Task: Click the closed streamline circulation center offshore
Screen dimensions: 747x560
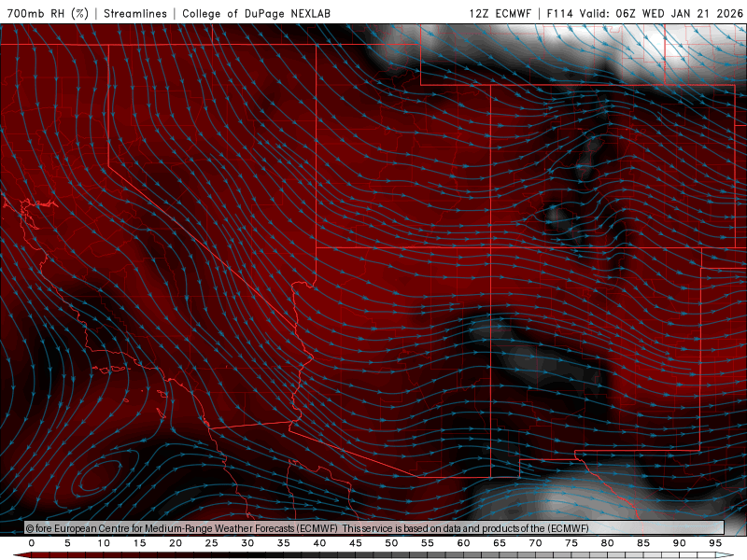Action: click(x=99, y=475)
